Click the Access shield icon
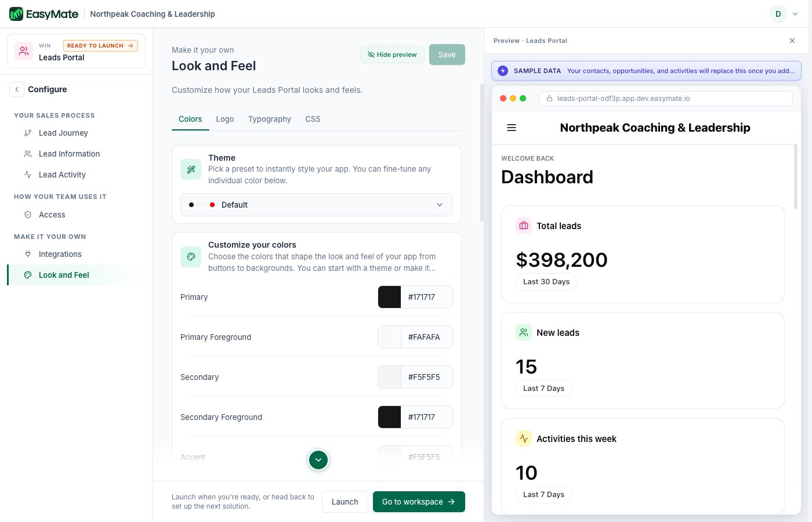This screenshot has height=522, width=812. (x=28, y=215)
